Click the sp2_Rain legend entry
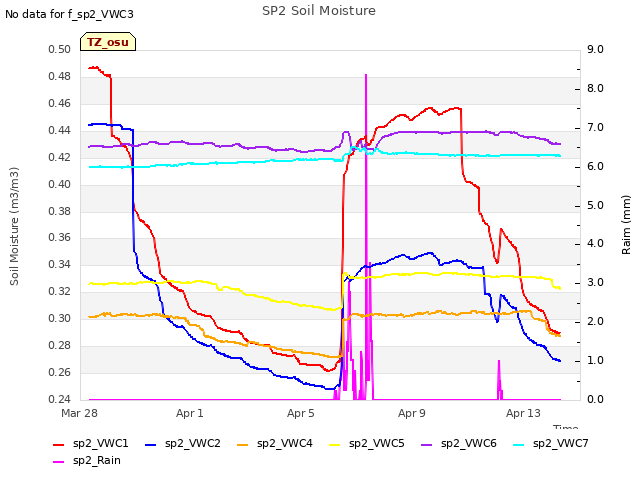 87,461
